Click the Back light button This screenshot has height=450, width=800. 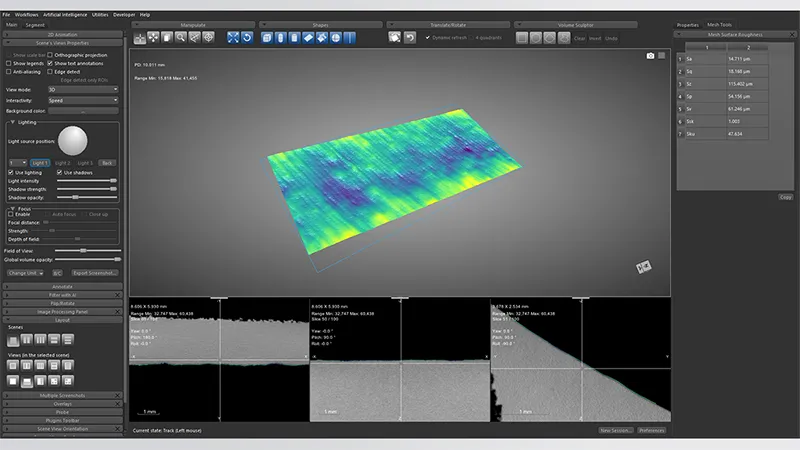point(107,163)
